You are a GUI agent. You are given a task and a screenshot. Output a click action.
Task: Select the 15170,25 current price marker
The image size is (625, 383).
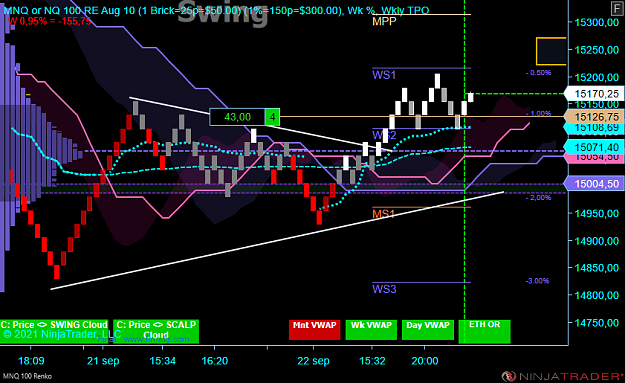[594, 94]
